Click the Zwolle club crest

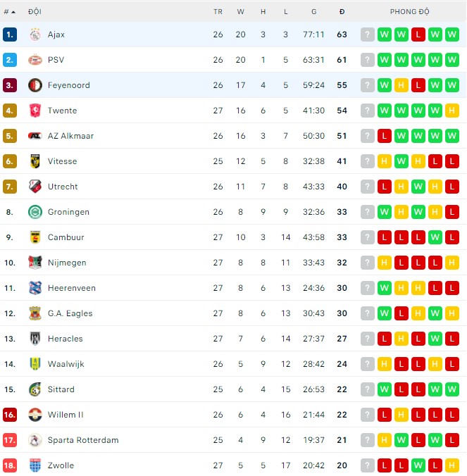(x=35, y=465)
